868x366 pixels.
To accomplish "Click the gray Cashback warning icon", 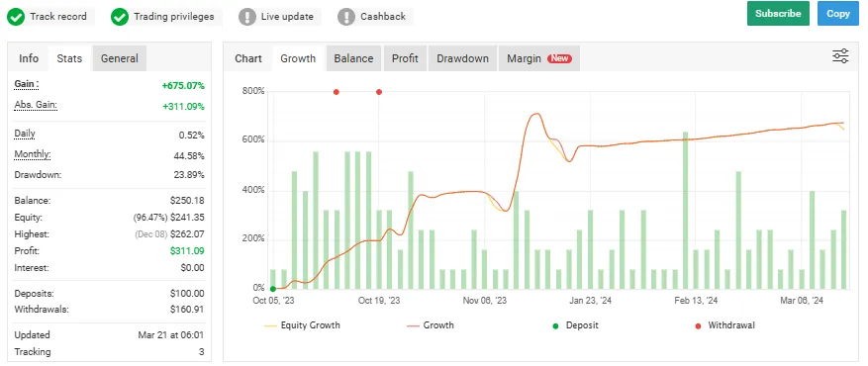I will pos(346,17).
